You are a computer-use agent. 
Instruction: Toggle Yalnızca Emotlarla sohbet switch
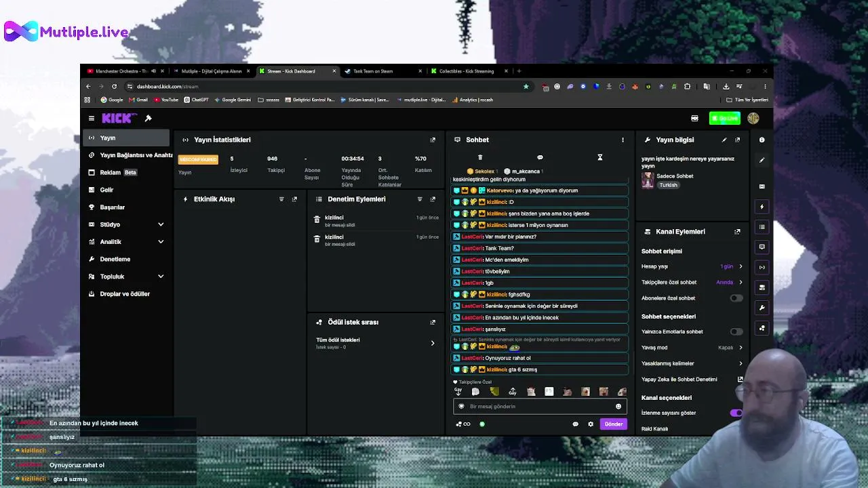point(736,332)
